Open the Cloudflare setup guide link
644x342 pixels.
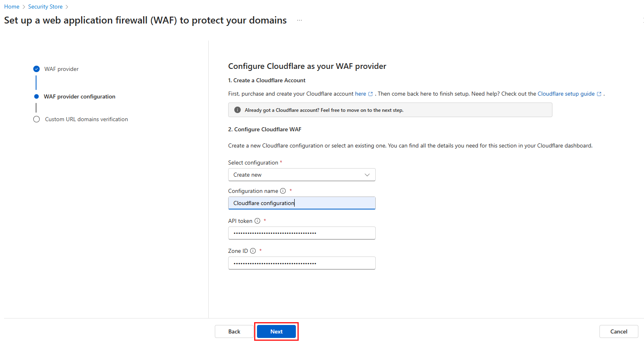566,94
